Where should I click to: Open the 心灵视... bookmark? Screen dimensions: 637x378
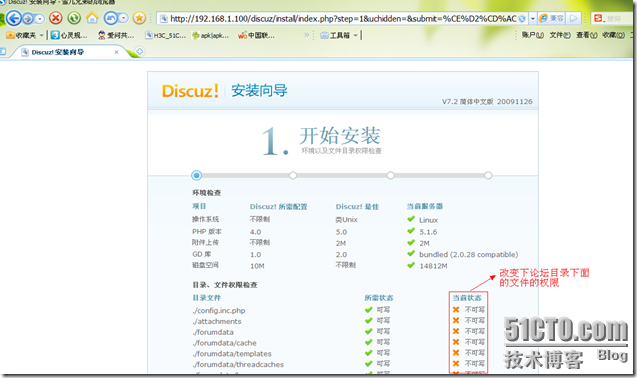coord(69,35)
